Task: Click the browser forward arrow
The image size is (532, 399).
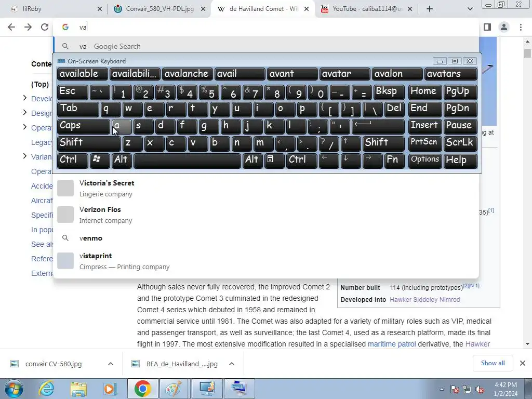Action: pos(28,27)
